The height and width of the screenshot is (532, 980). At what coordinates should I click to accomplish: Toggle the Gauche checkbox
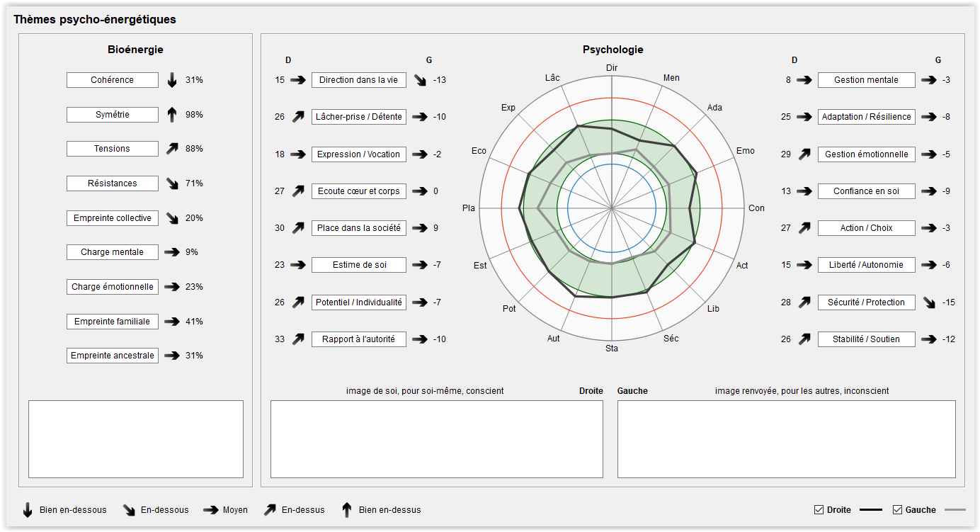[897, 510]
